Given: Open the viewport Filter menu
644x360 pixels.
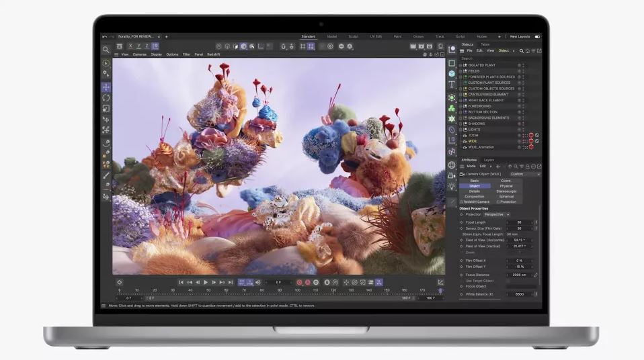Looking at the screenshot, I should coord(186,54).
